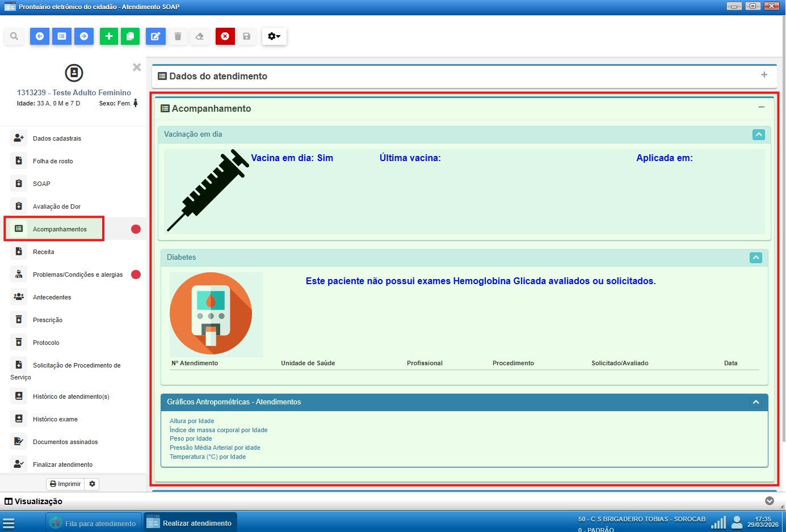786x532 pixels.
Task: Go to next record with blue right arrow
Action: coord(84,36)
